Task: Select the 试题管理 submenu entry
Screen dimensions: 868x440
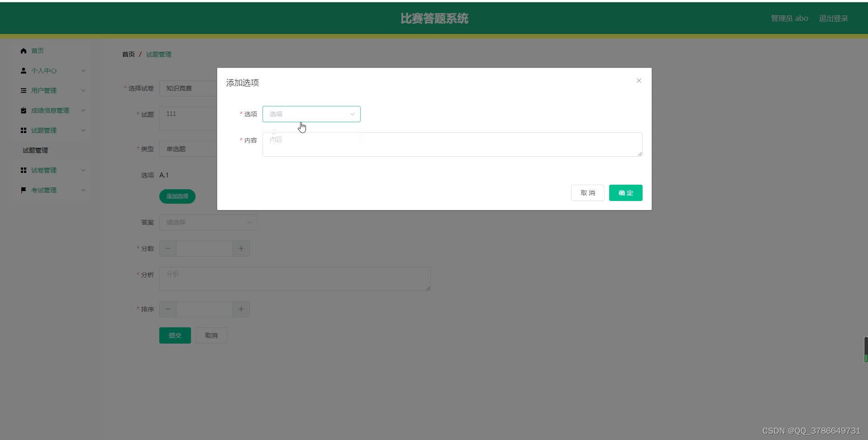Action: (x=35, y=150)
